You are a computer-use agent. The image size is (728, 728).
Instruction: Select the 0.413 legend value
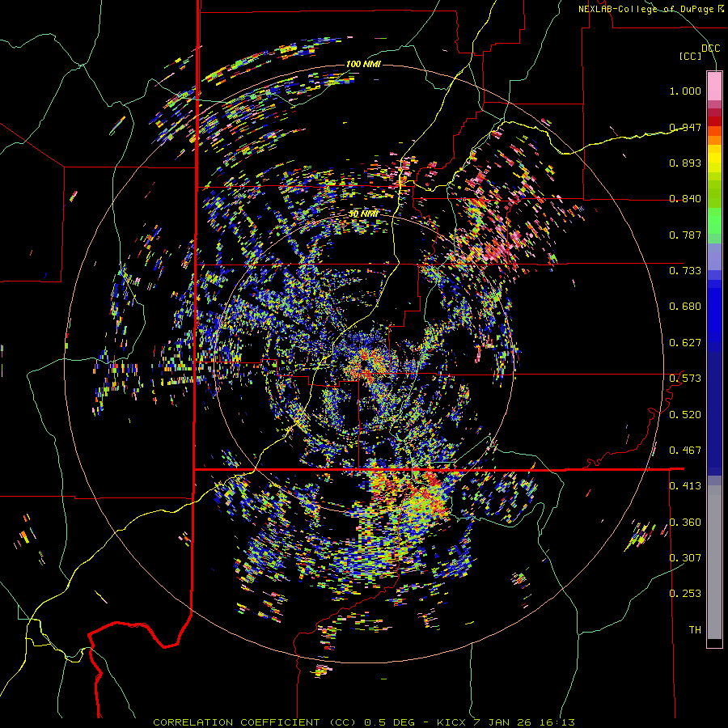685,486
